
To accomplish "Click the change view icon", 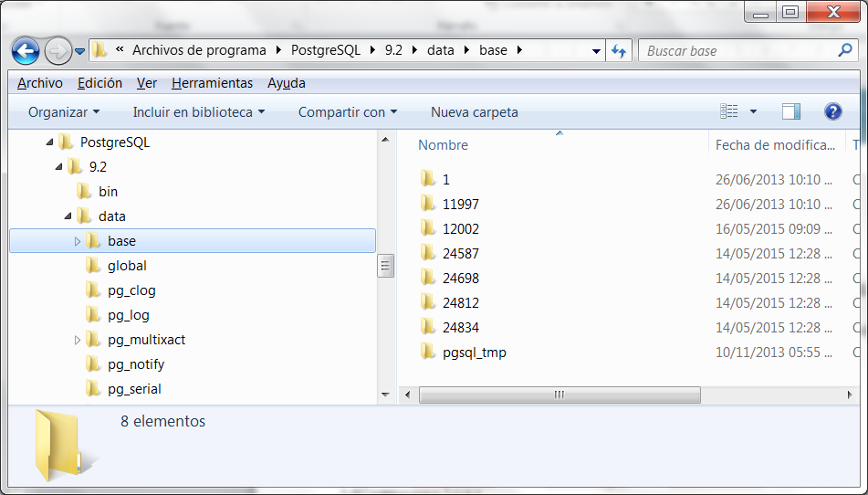I will 729,111.
